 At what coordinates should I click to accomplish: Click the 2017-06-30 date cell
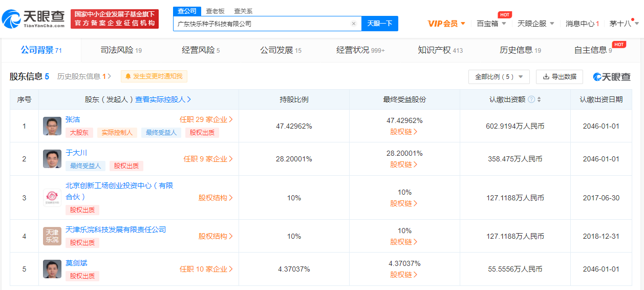click(x=601, y=198)
